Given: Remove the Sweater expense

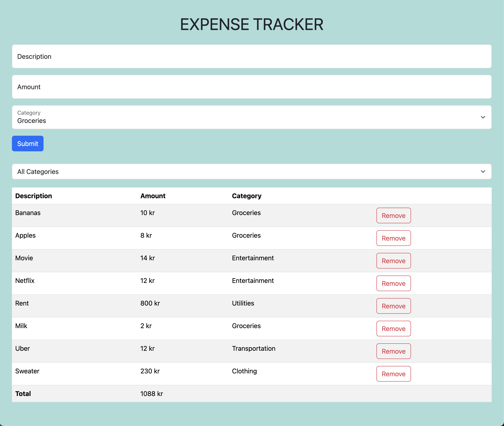Looking at the screenshot, I should click(393, 374).
